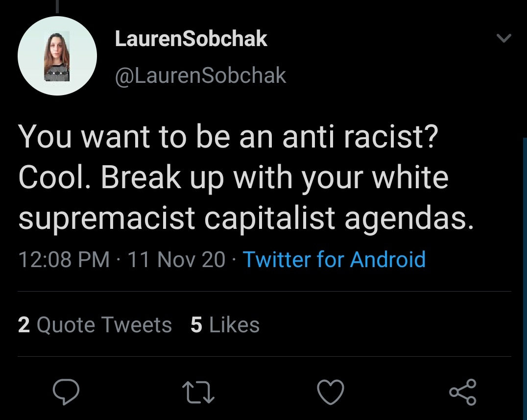Click the word 'Cool.' in the tweet
The width and height of the screenshot is (527, 420).
[x=55, y=177]
